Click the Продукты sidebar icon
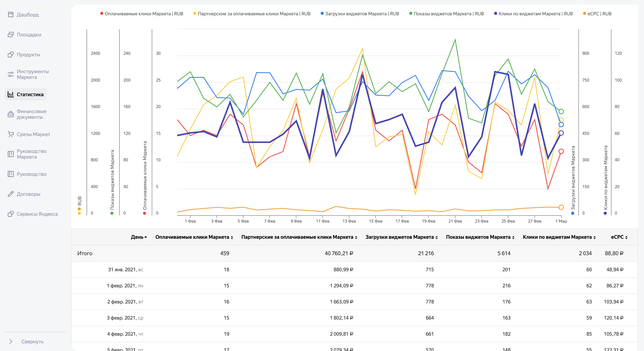 [11, 54]
